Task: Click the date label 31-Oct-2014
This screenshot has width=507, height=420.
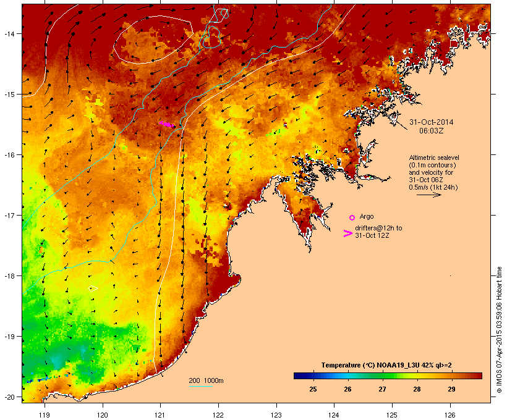Action: coord(432,122)
